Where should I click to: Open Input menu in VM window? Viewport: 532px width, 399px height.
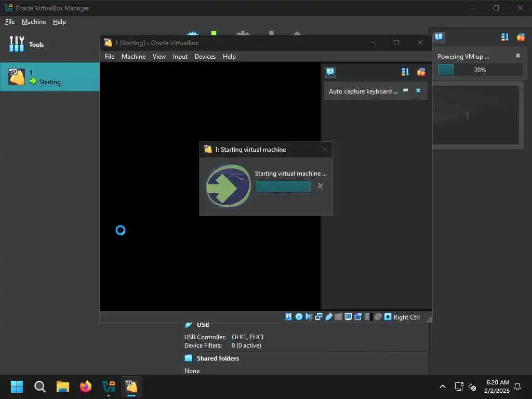pyautogui.click(x=180, y=57)
